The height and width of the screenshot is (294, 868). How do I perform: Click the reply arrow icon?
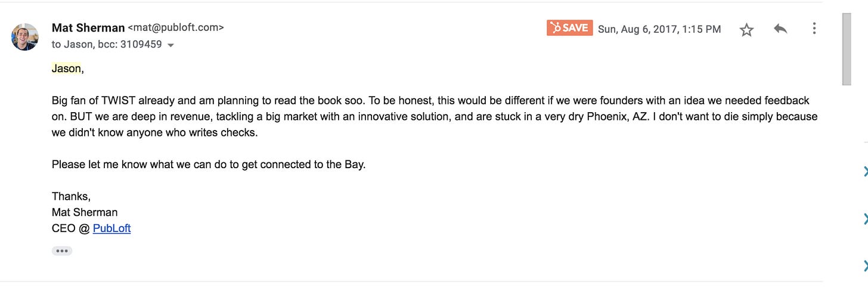pos(780,29)
